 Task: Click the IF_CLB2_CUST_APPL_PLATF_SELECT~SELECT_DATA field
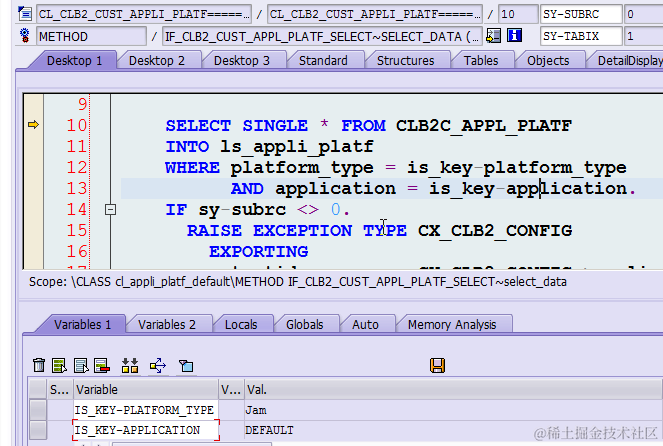click(x=322, y=36)
